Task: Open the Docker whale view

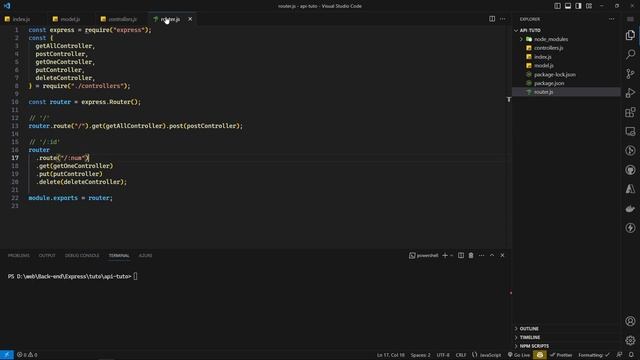Action: (x=630, y=209)
